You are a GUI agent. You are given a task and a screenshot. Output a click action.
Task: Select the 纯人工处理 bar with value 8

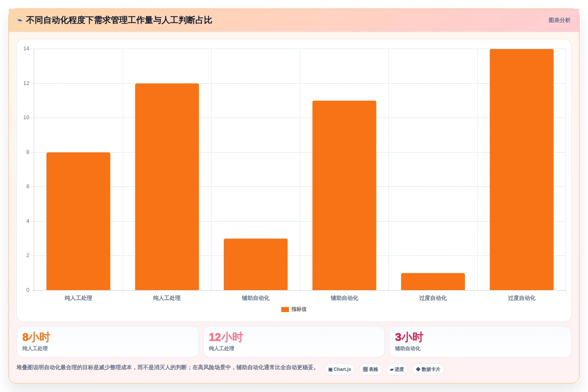(x=78, y=221)
